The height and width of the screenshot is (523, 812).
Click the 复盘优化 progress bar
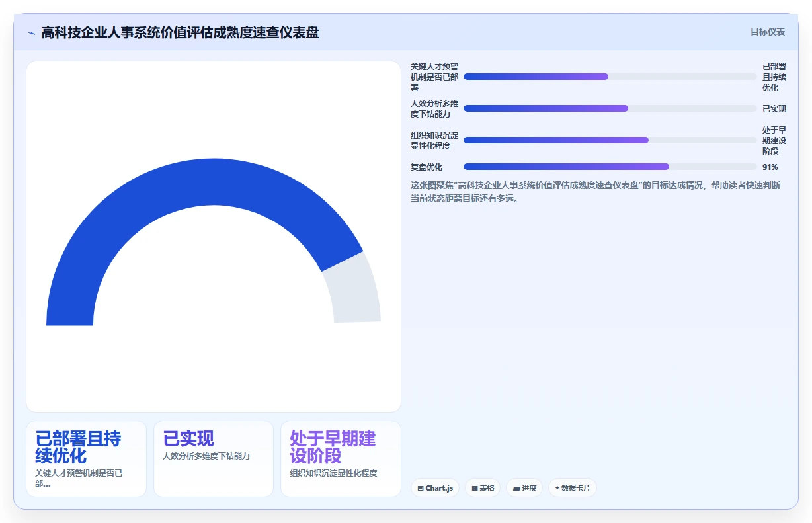point(610,167)
